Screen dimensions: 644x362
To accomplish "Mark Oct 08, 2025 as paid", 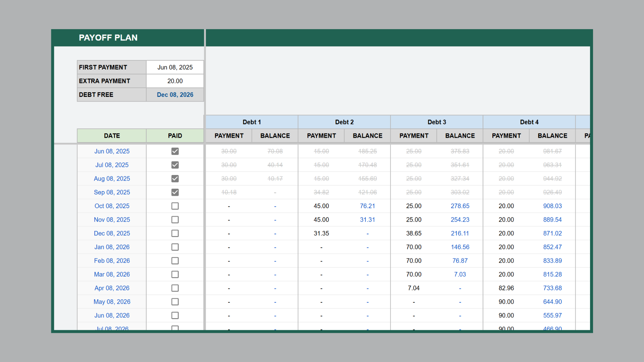I will tap(175, 206).
